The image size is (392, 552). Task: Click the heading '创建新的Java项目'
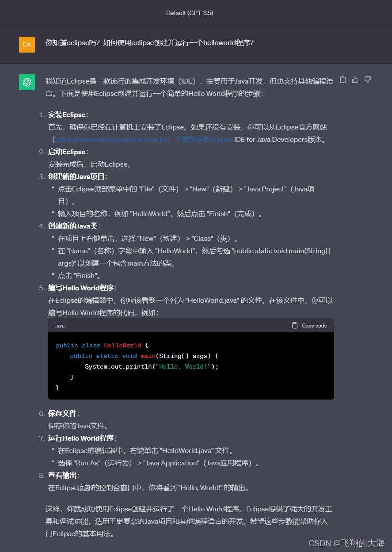coord(76,177)
